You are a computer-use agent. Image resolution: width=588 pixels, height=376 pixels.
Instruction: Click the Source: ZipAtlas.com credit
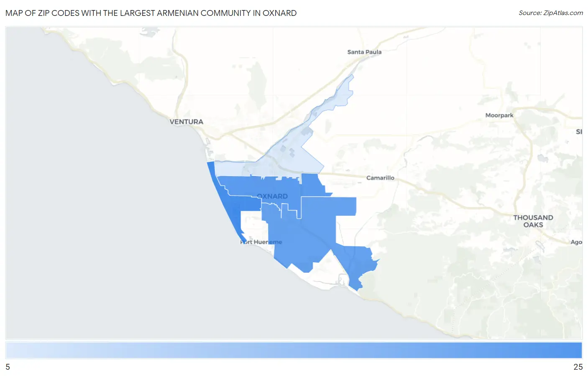click(x=551, y=13)
